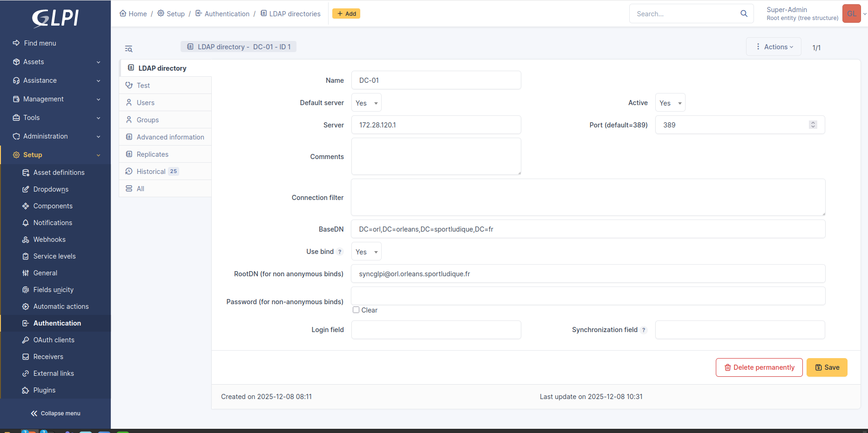
Task: Click the browse tabs search icon above the form
Action: tap(128, 48)
